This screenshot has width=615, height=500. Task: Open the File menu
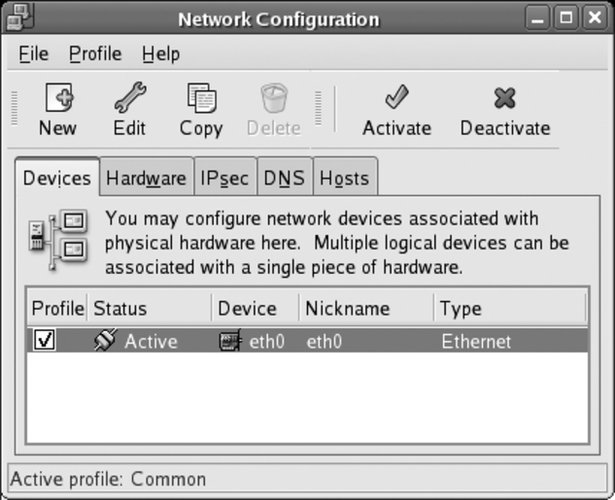(33, 53)
